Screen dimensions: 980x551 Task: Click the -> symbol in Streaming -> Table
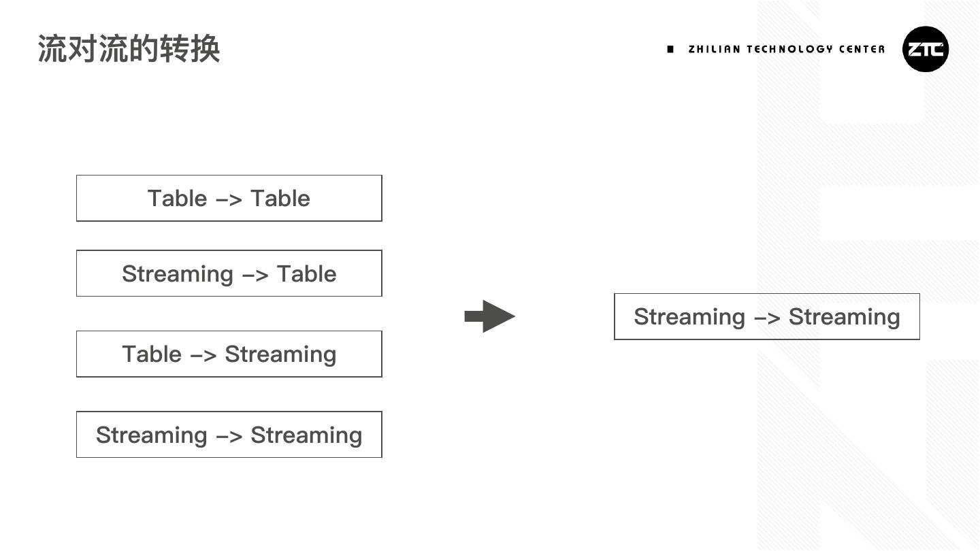pyautogui.click(x=255, y=275)
